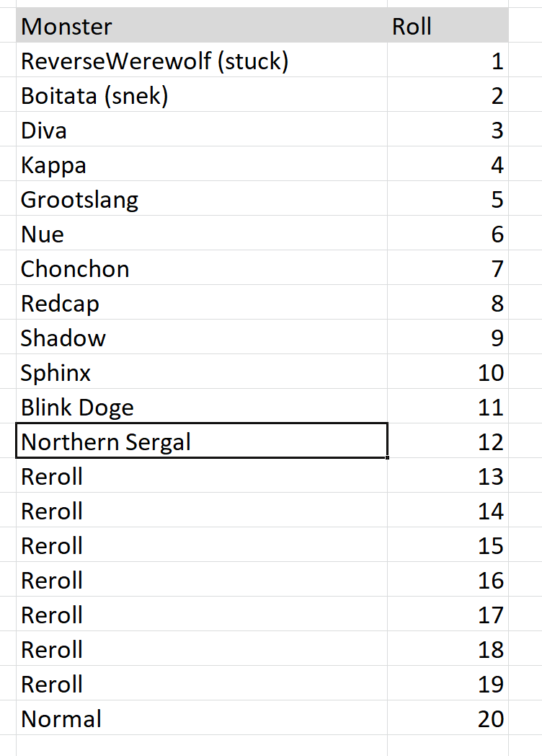
Task: Click the Blink Doge cell
Action: click(202, 408)
